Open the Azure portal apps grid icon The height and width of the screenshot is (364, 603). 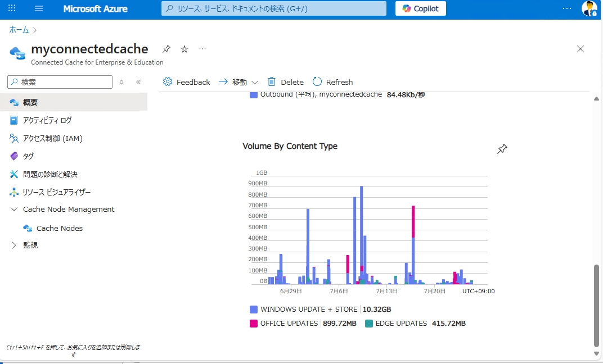click(x=12, y=8)
